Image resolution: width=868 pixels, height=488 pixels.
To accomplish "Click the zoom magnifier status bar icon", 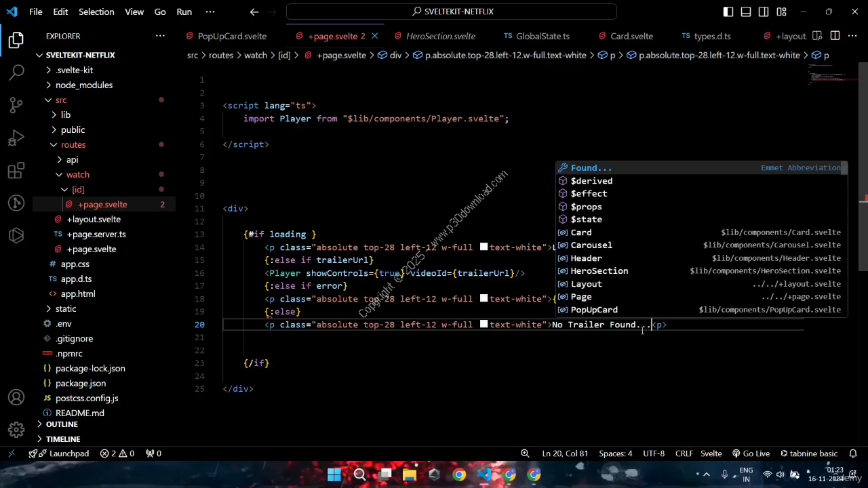I will 525,453.
